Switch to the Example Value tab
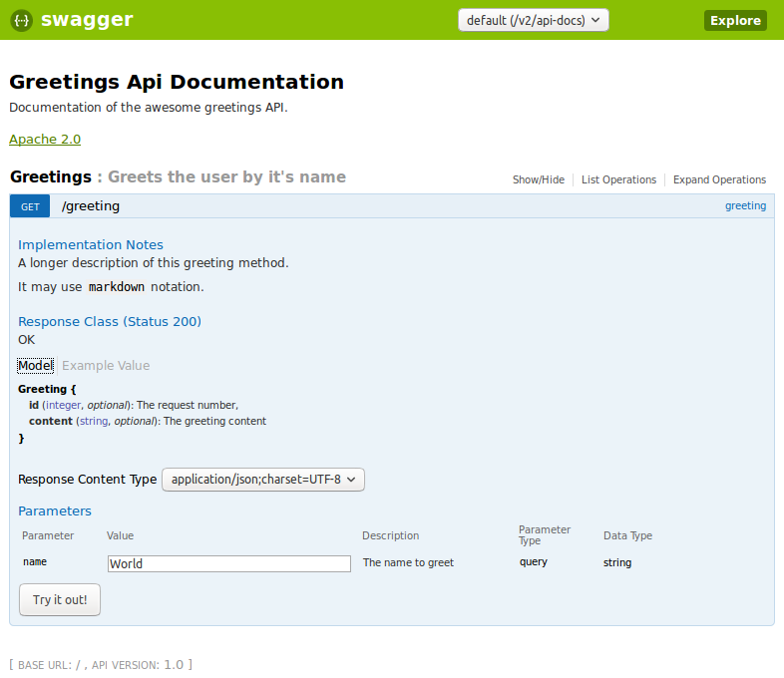 point(106,366)
